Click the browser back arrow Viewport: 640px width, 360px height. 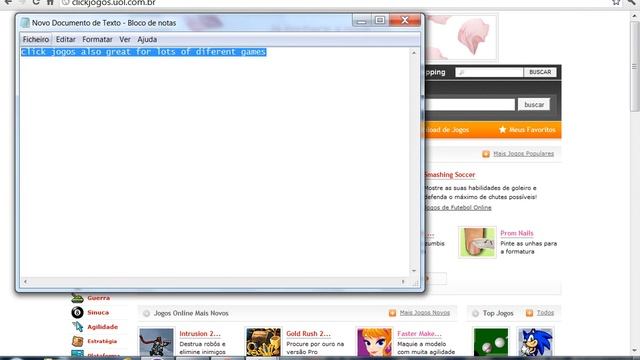[8, 2]
